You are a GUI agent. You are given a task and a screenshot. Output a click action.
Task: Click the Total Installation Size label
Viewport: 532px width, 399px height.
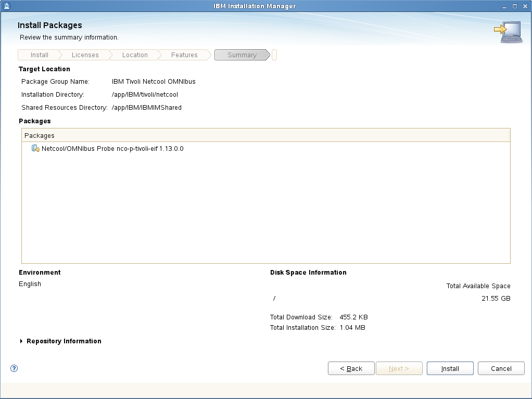click(302, 328)
